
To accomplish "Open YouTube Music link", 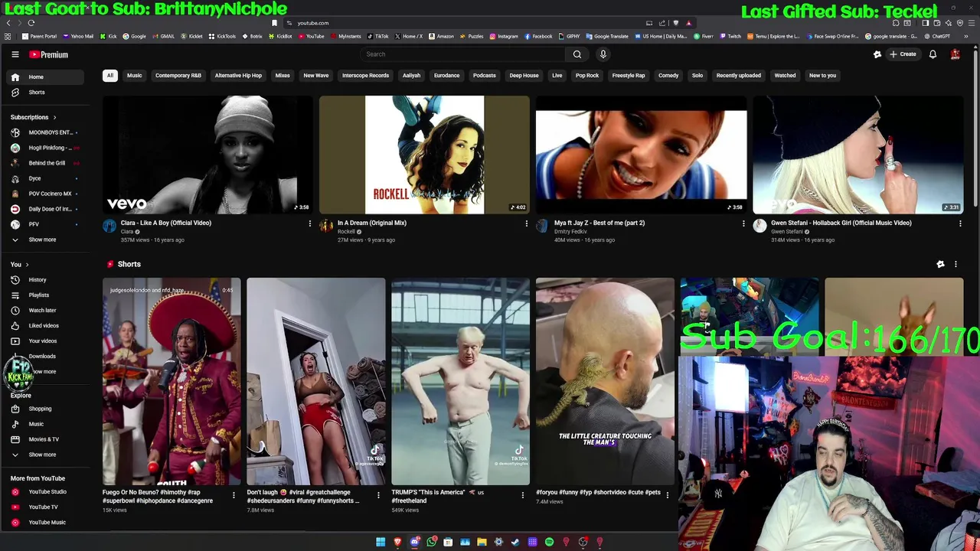I will point(45,522).
